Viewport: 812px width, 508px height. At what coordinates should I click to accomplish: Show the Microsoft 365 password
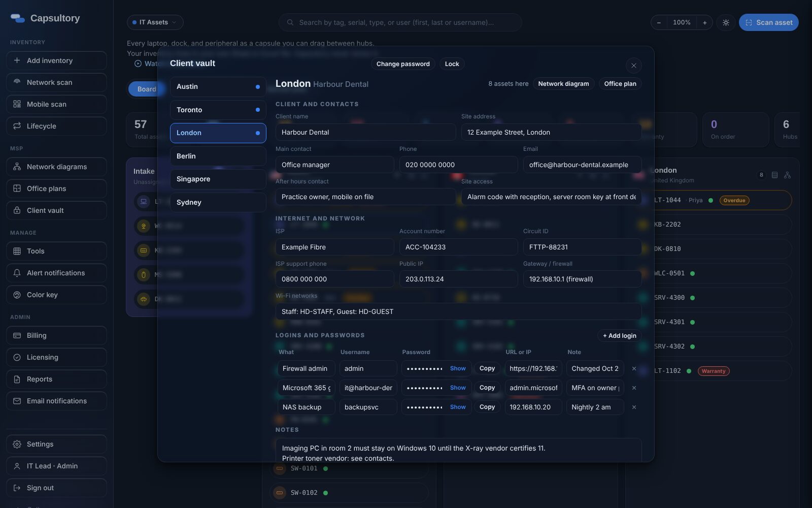point(458,388)
